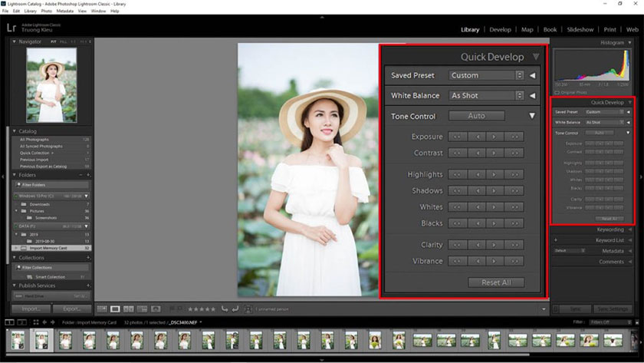
Task: Expand the Publish Services panel
Action: [x=15, y=285]
